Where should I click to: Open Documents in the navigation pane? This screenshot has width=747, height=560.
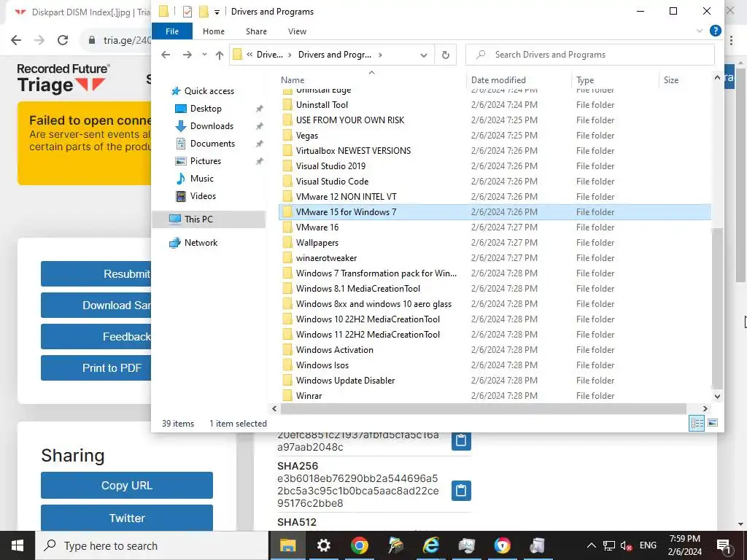pos(212,144)
